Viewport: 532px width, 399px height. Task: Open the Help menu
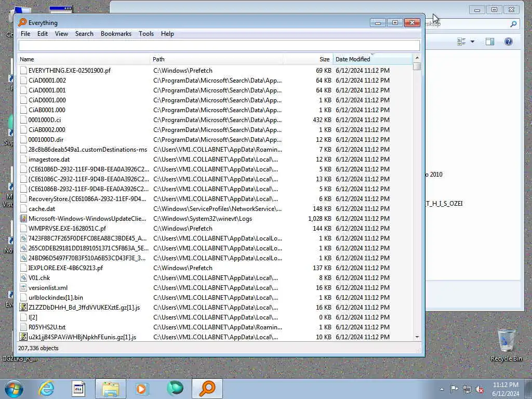[x=167, y=34]
